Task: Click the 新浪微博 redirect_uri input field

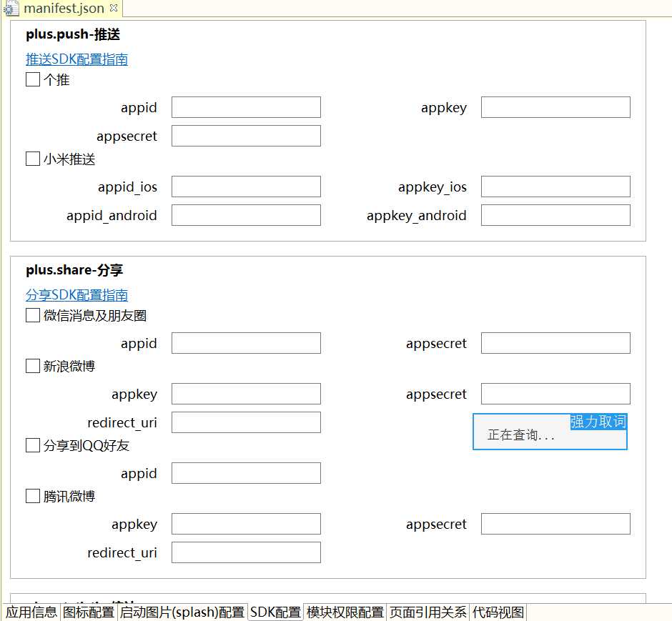Action: click(x=246, y=422)
